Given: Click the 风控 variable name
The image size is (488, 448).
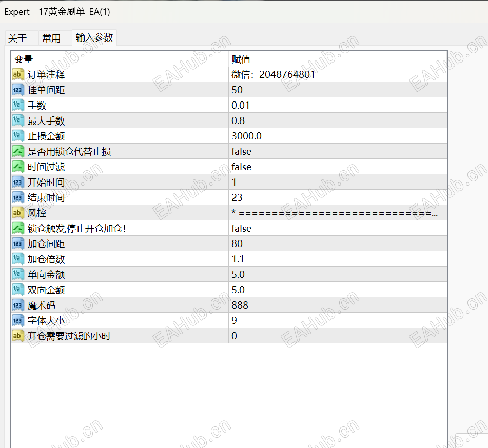Looking at the screenshot, I should tap(37, 213).
